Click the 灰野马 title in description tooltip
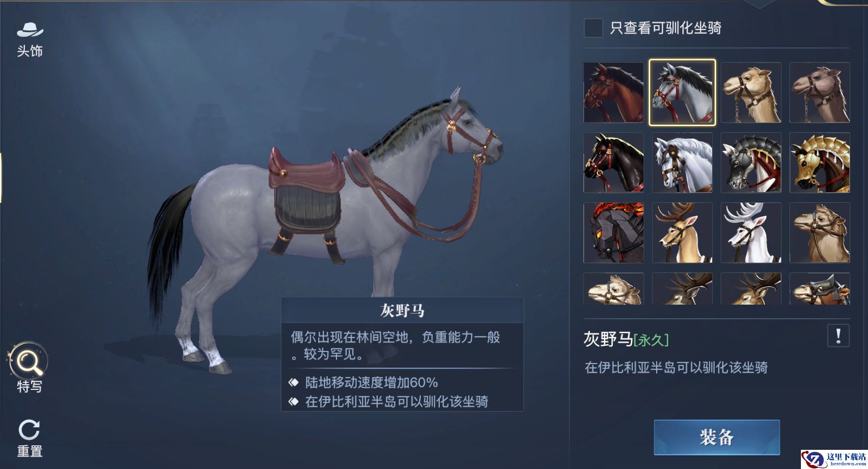Viewport: 868px width, 469px height. (402, 310)
